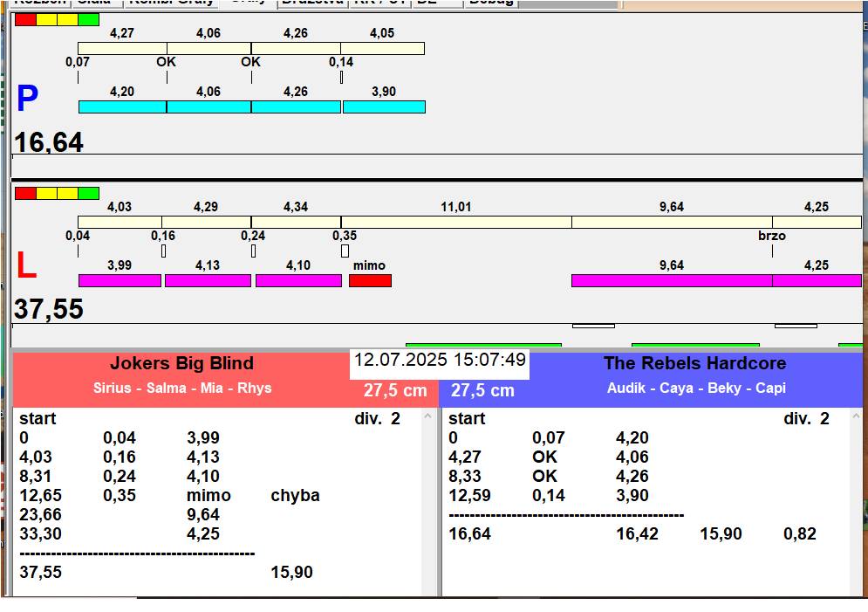Click the date and time label 12.07.2025
This screenshot has width=868, height=612.
440,360
